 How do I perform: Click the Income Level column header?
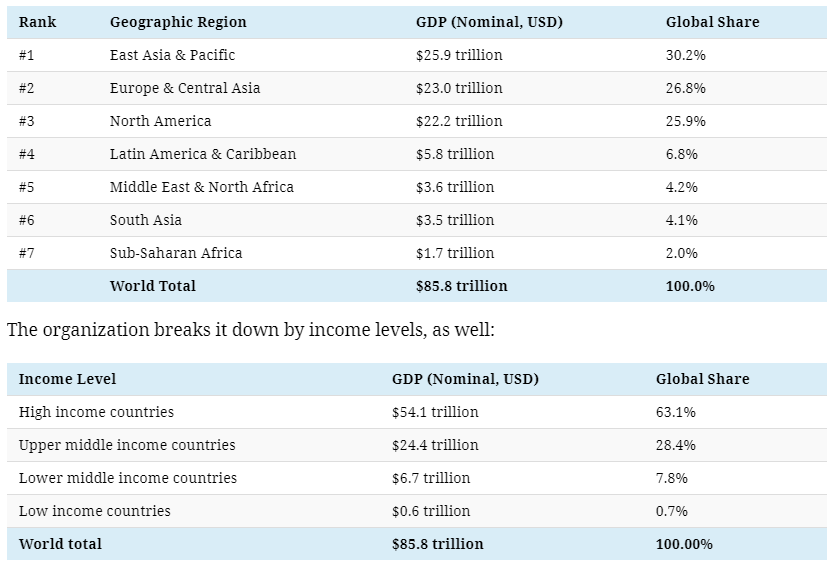tap(67, 379)
